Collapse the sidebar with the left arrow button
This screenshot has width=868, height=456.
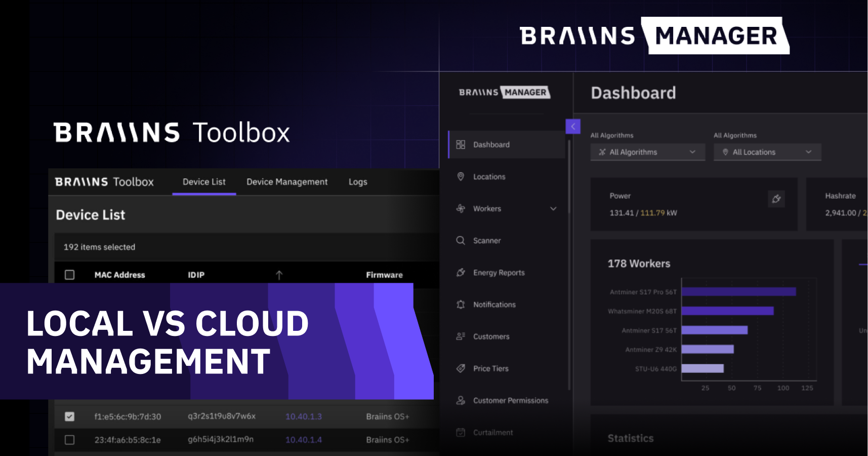coord(573,126)
